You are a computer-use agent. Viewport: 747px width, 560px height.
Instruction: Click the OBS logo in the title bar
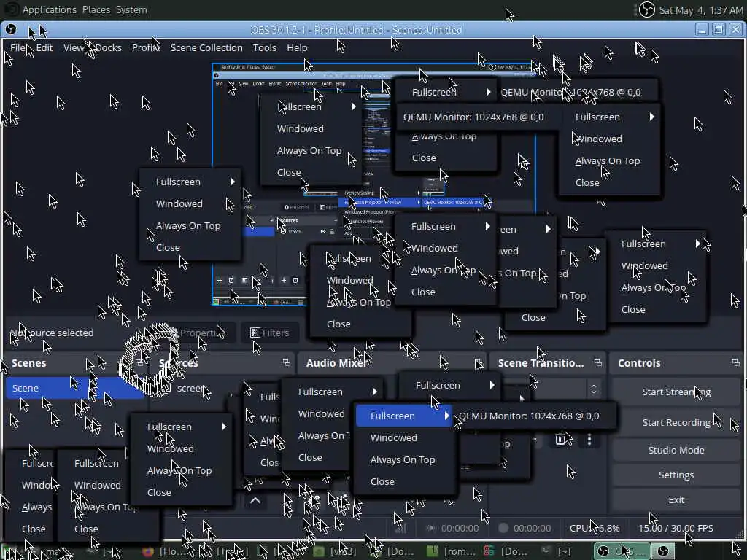[10, 29]
